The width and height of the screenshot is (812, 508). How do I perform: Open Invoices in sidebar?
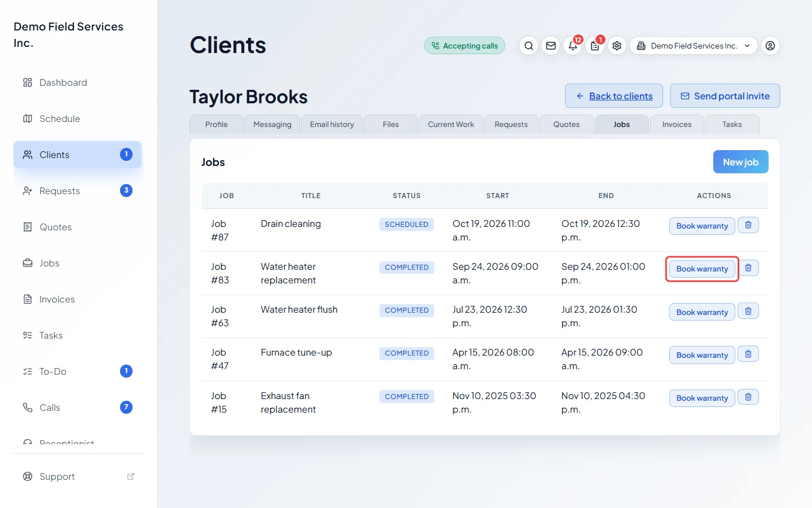(78, 299)
